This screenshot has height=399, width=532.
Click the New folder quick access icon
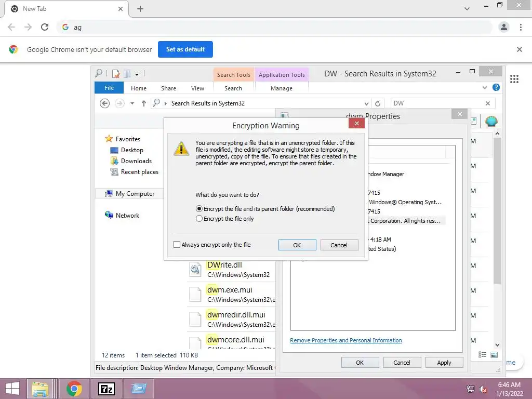127,73
